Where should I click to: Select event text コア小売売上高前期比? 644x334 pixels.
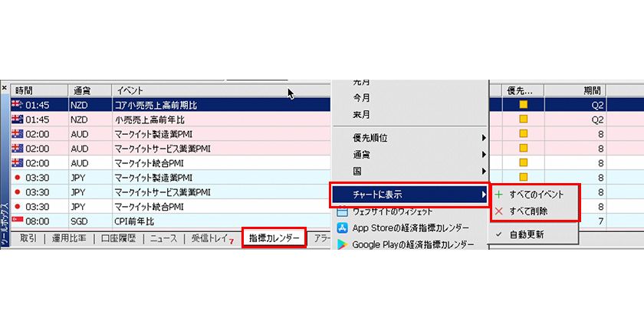click(x=156, y=105)
